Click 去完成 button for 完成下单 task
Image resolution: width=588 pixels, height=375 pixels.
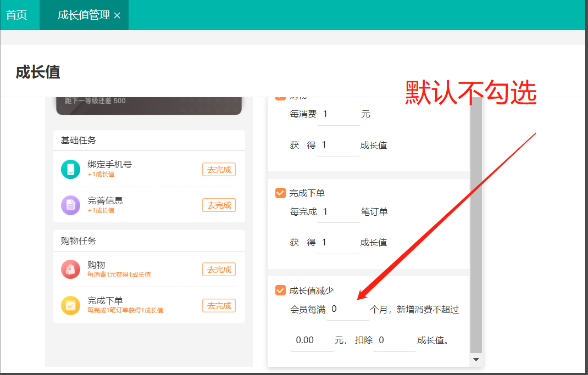click(x=219, y=306)
